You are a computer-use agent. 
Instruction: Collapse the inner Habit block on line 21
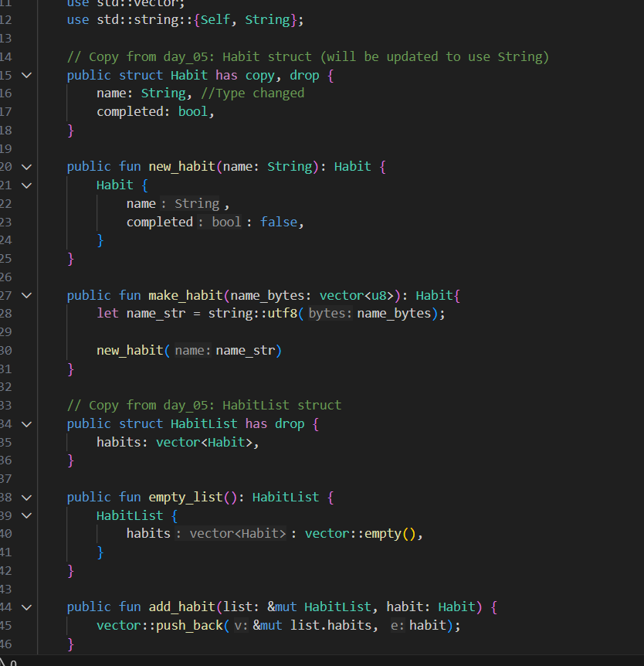(x=27, y=185)
